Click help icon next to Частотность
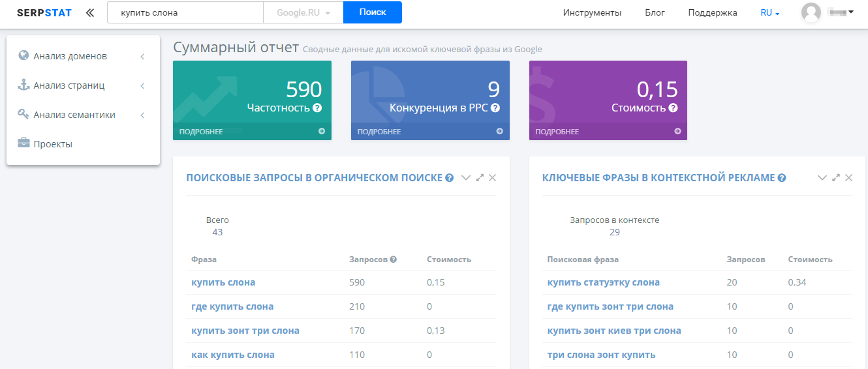 point(317,108)
